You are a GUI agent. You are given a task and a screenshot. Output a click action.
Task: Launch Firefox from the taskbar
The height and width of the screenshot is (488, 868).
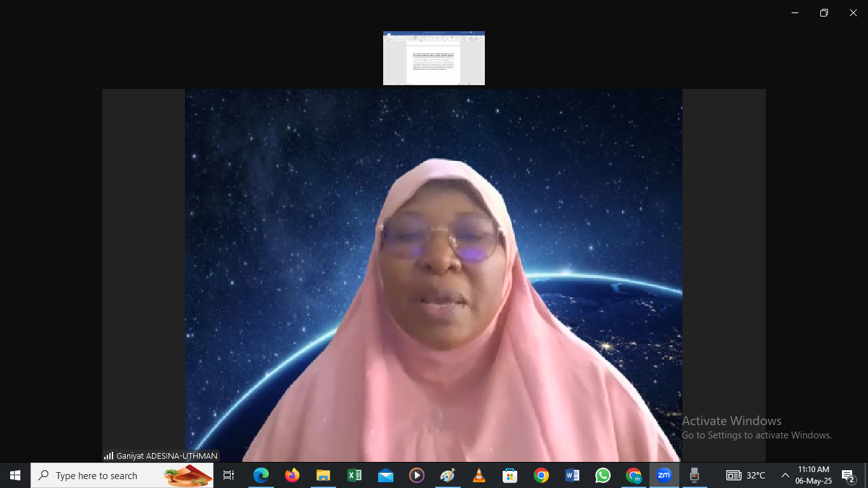[x=292, y=475]
